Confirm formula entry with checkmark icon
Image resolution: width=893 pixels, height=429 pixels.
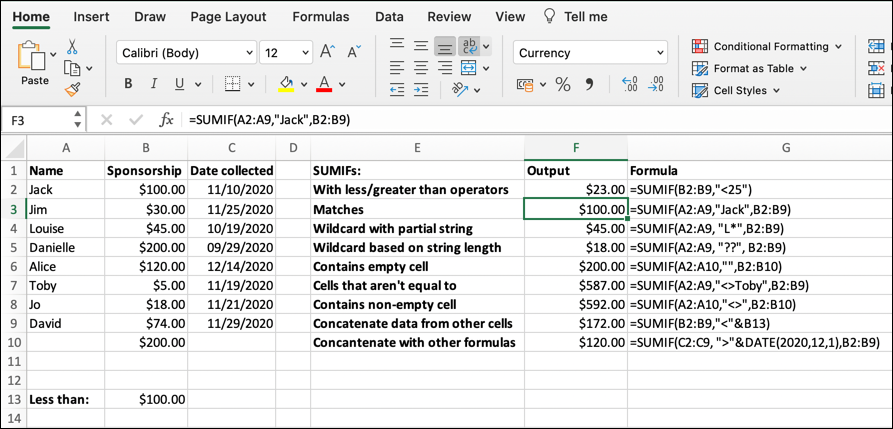136,120
